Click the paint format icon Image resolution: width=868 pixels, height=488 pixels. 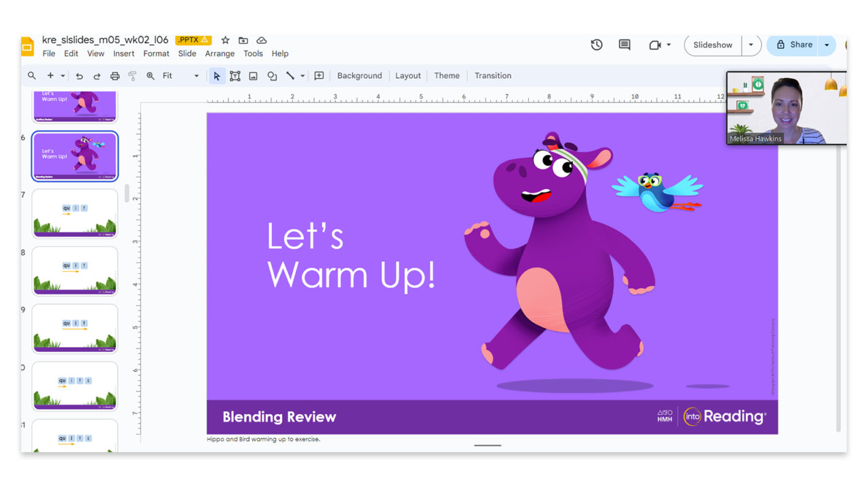pyautogui.click(x=132, y=76)
